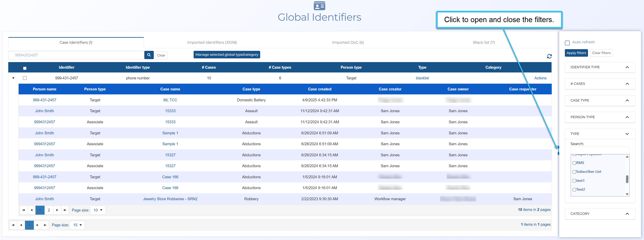Open the inner page size dropdown
The image size is (644, 240).
tap(98, 210)
